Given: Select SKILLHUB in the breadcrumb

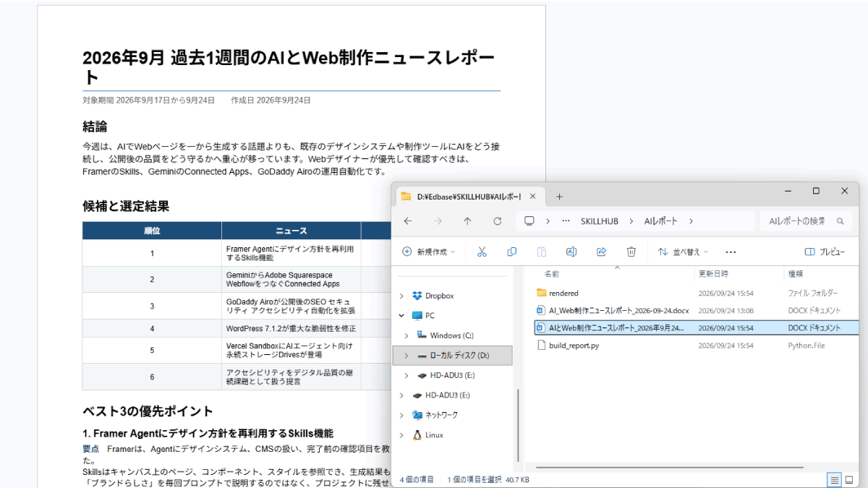Looking at the screenshot, I should (x=600, y=221).
